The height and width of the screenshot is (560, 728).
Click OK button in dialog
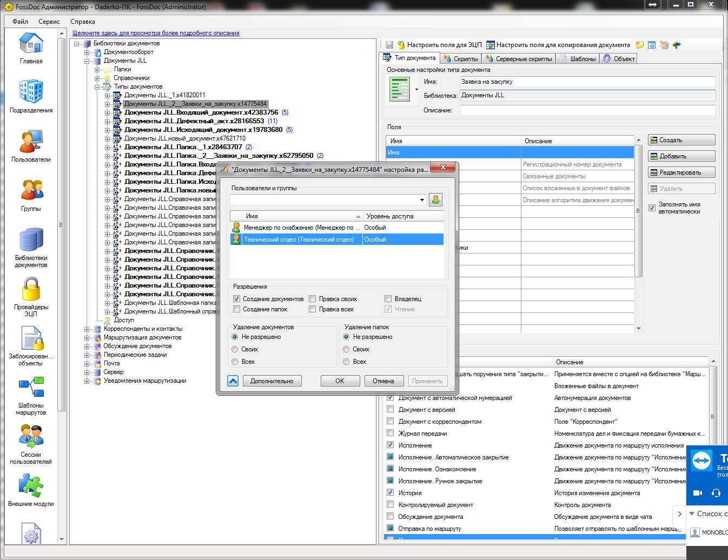point(340,381)
